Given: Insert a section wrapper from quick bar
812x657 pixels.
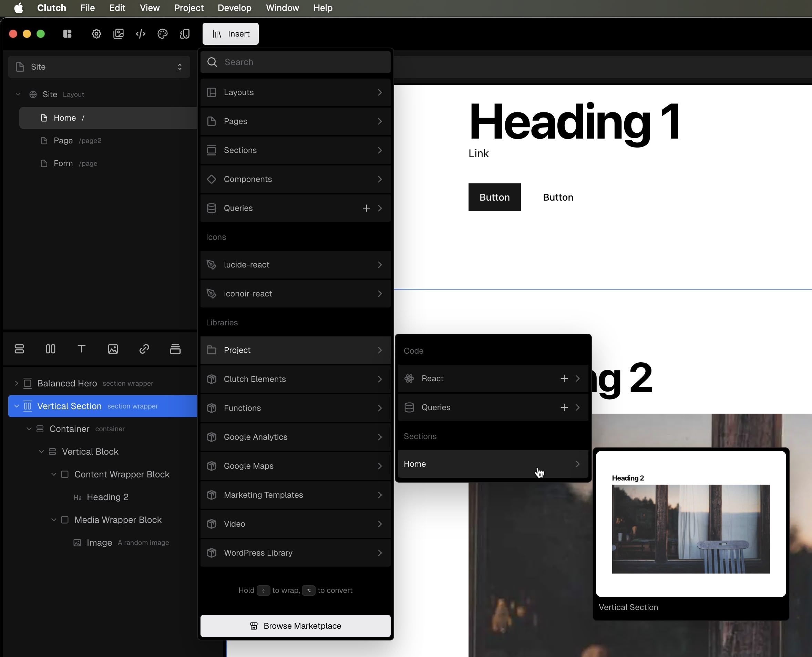Looking at the screenshot, I should [175, 349].
